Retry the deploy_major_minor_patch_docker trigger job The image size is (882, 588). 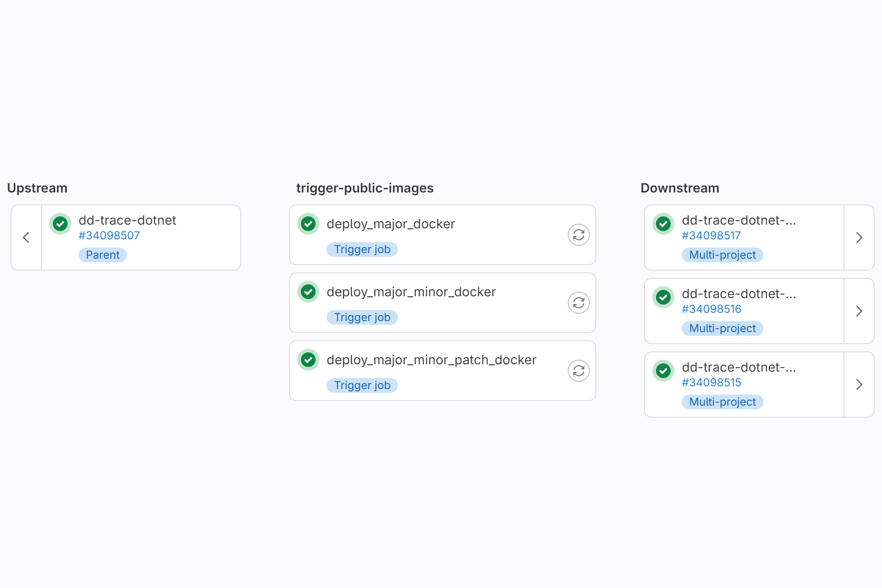[578, 370]
